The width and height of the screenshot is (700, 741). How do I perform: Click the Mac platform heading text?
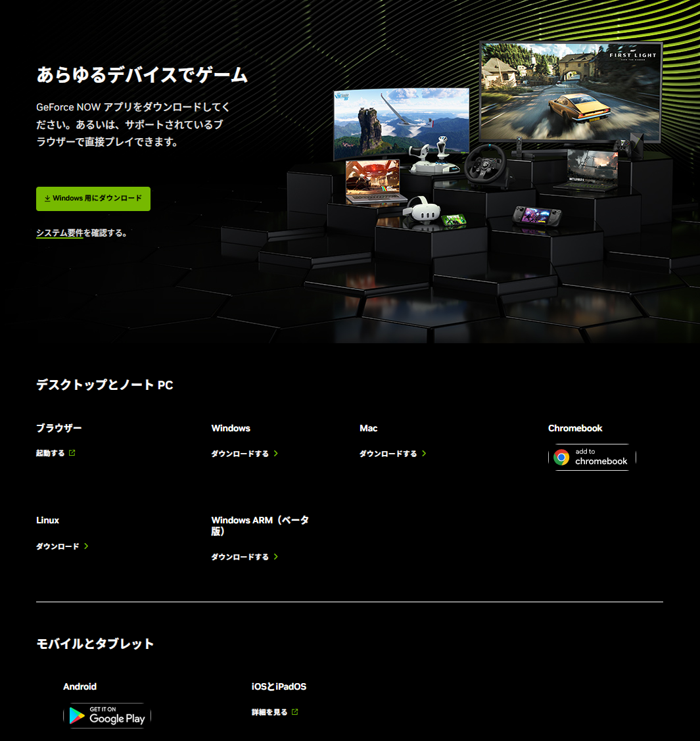369,428
